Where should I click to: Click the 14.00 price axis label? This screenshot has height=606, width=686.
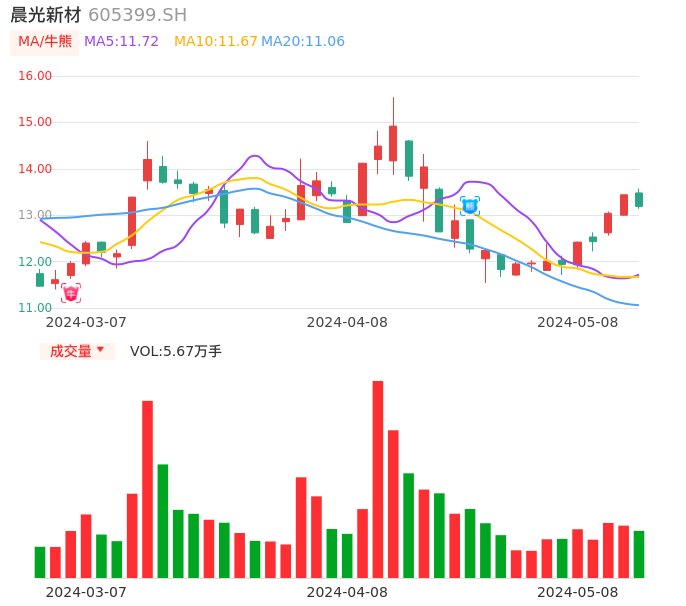(x=35, y=168)
